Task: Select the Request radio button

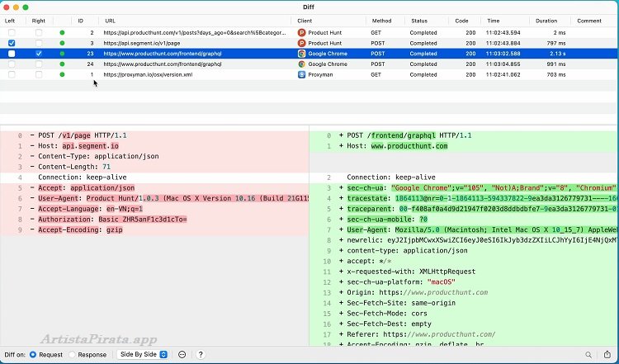Action: coord(33,354)
